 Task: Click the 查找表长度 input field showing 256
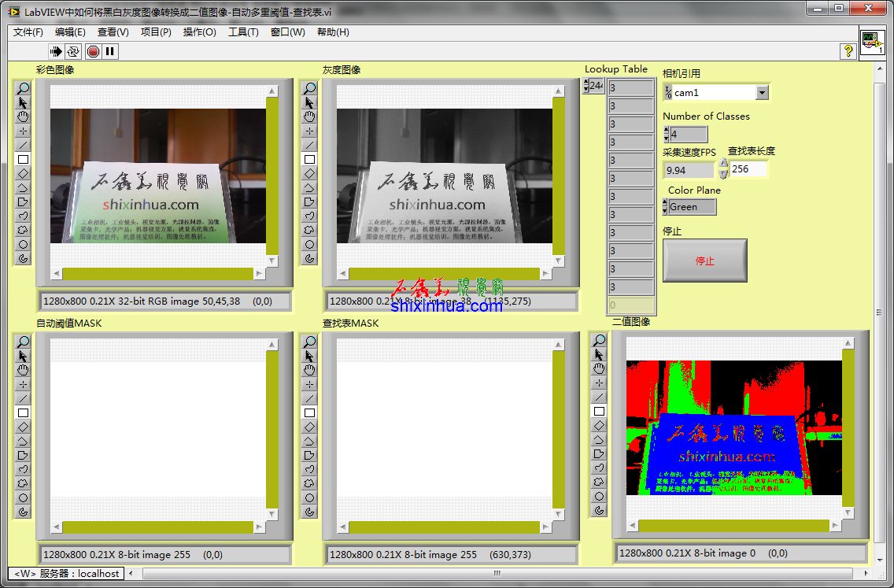[748, 168]
